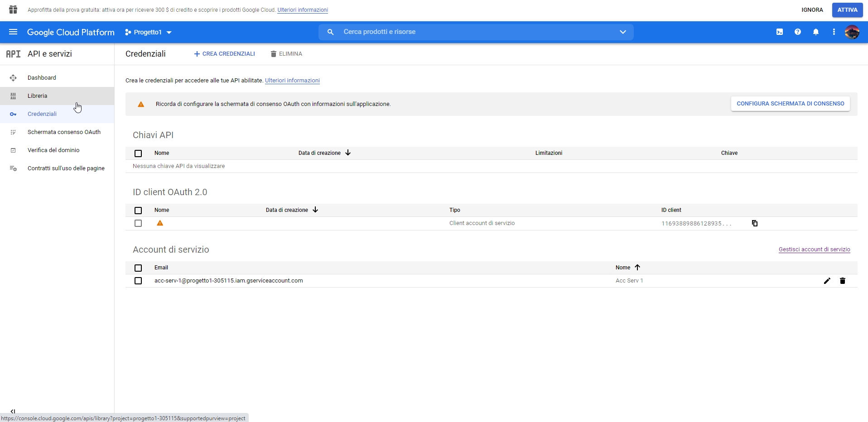The width and height of the screenshot is (868, 422).
Task: Check the service account client row checkbox
Action: coord(138,223)
